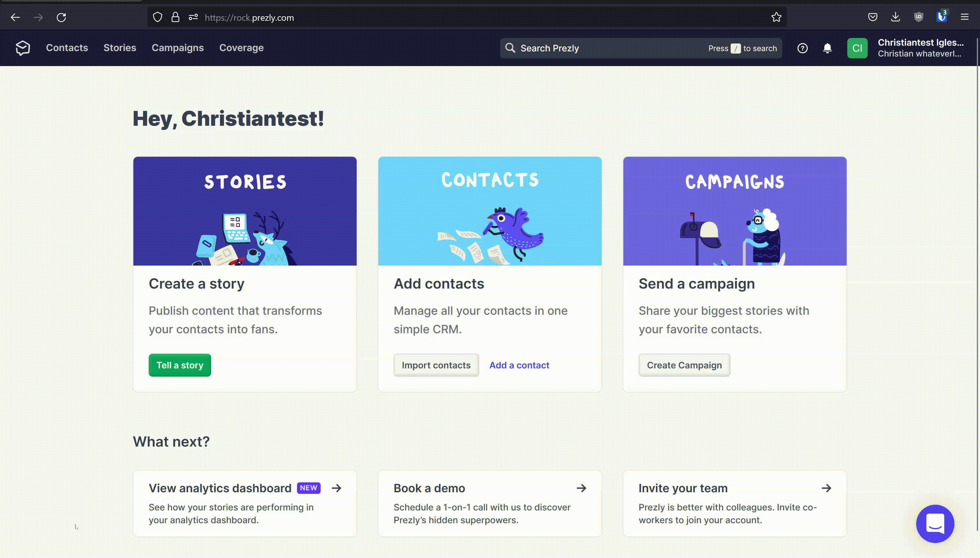Viewport: 980px width, 558px height.
Task: Open the Book a demo link
Action: click(429, 488)
